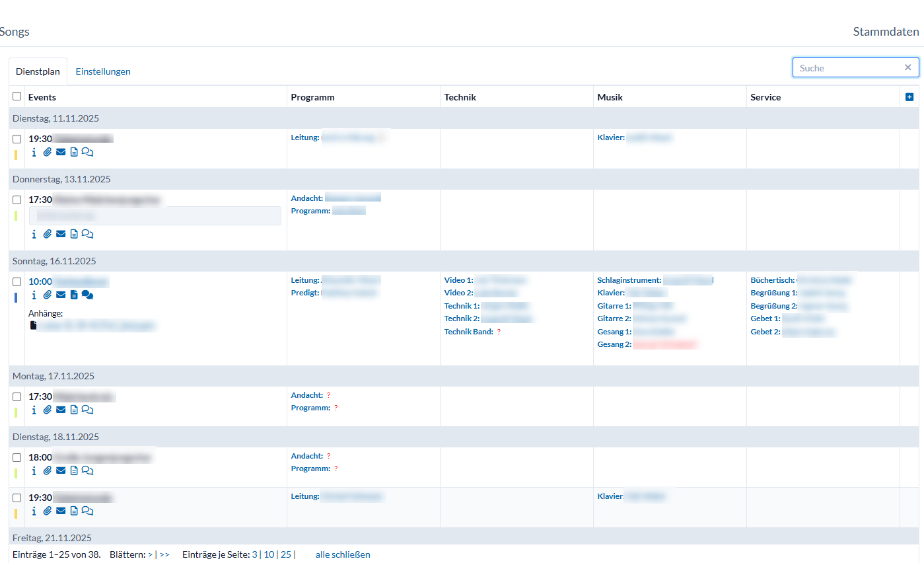The height and width of the screenshot is (563, 924).
Task: Click envelope mail icon for Sunday 10:00 event
Action: coord(61,295)
